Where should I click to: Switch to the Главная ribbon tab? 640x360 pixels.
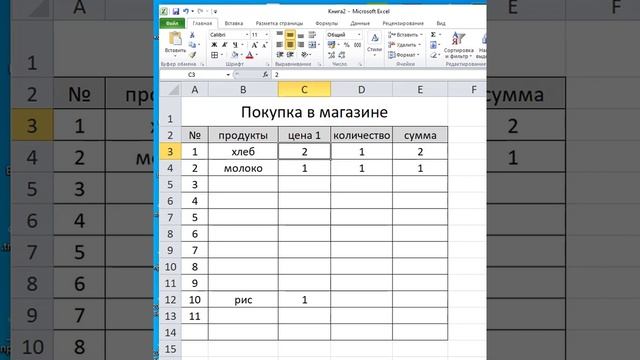click(x=202, y=23)
